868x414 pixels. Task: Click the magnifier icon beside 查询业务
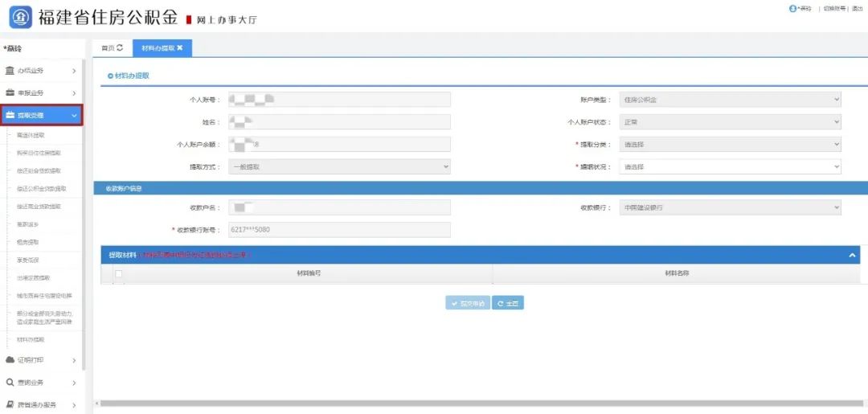point(10,383)
